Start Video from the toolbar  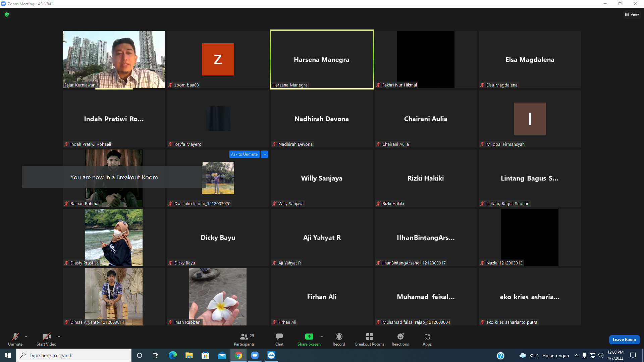[x=46, y=339]
